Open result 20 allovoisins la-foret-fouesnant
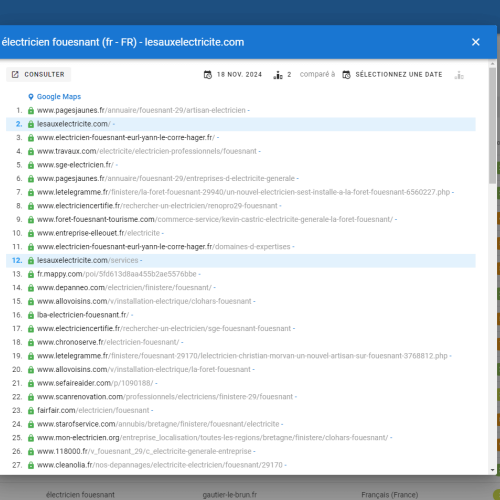Screen dimensions: 500x500 pos(144,370)
